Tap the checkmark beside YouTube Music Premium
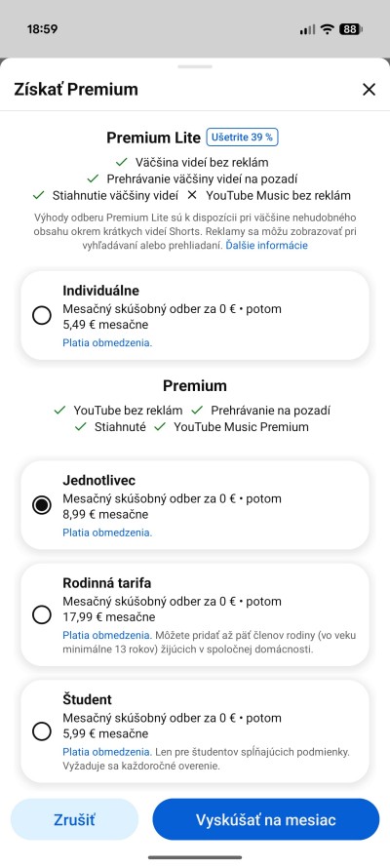 (x=161, y=427)
